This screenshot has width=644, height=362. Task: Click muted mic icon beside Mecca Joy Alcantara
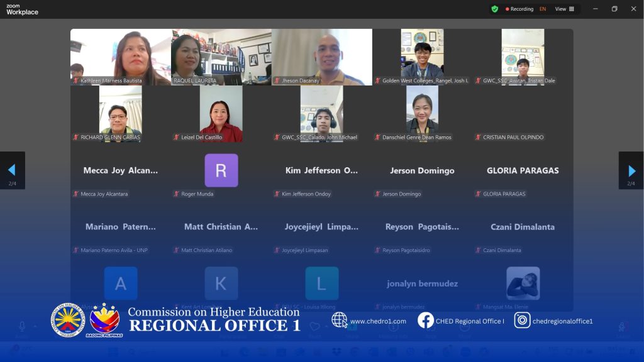click(x=75, y=194)
